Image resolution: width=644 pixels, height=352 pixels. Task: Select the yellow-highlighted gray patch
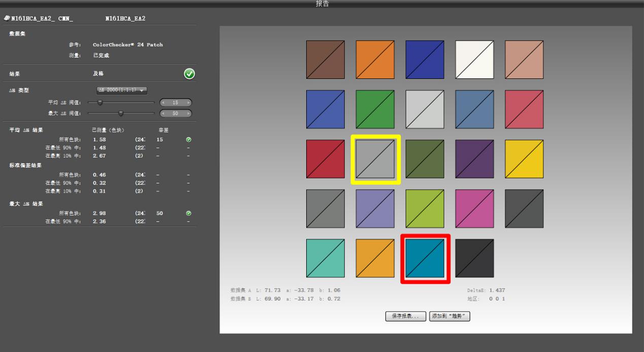[375, 159]
